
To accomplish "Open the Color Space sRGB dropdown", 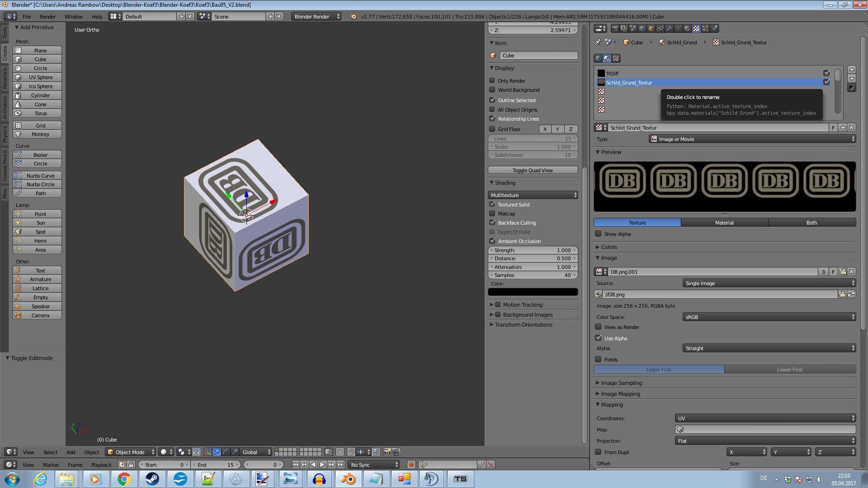I will pyautogui.click(x=769, y=317).
